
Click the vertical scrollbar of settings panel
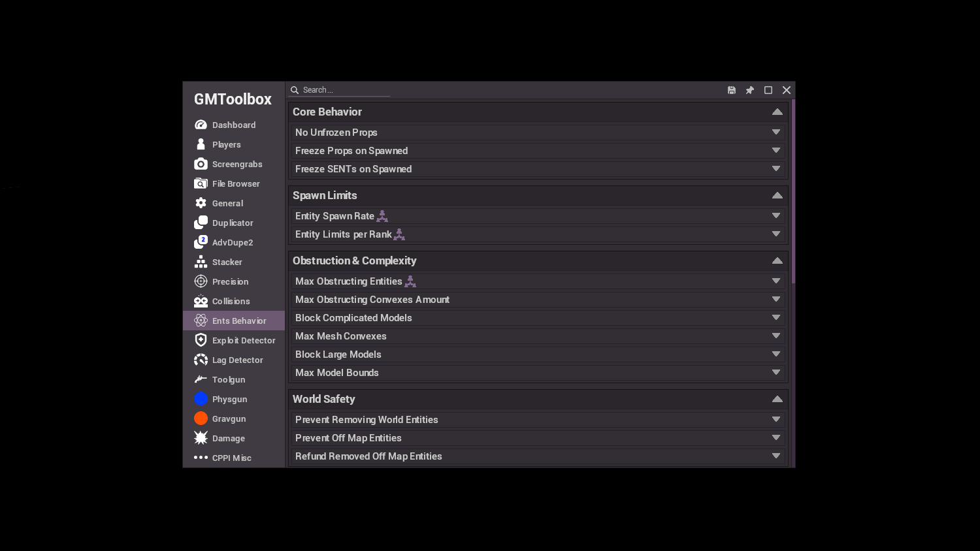point(793,191)
